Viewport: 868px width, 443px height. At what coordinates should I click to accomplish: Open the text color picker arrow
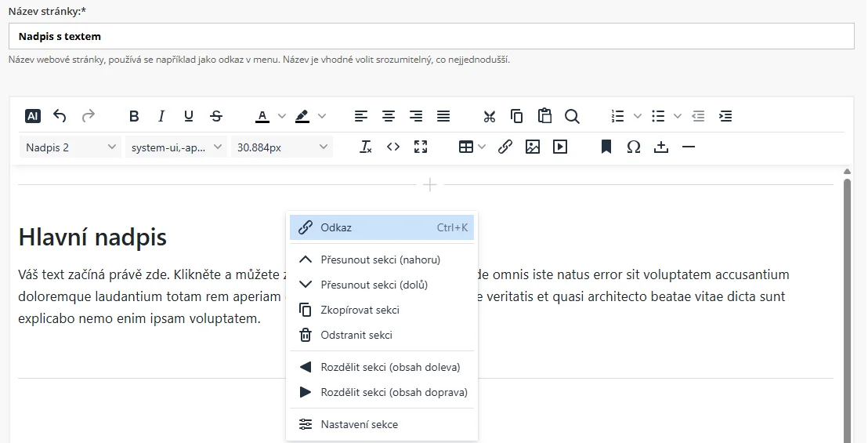tap(282, 116)
